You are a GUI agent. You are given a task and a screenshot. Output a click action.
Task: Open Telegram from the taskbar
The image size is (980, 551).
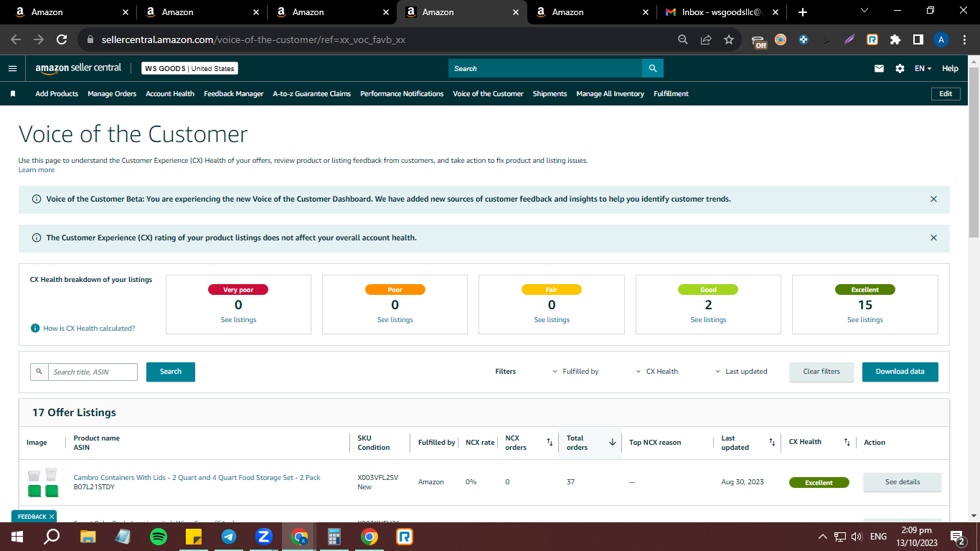click(x=229, y=536)
